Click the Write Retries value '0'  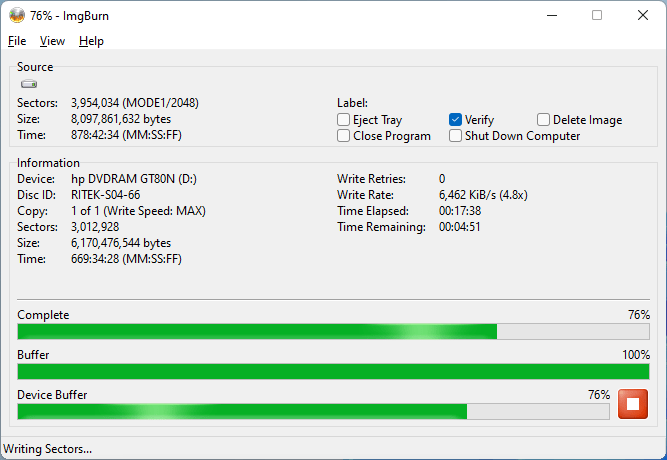[x=442, y=179]
